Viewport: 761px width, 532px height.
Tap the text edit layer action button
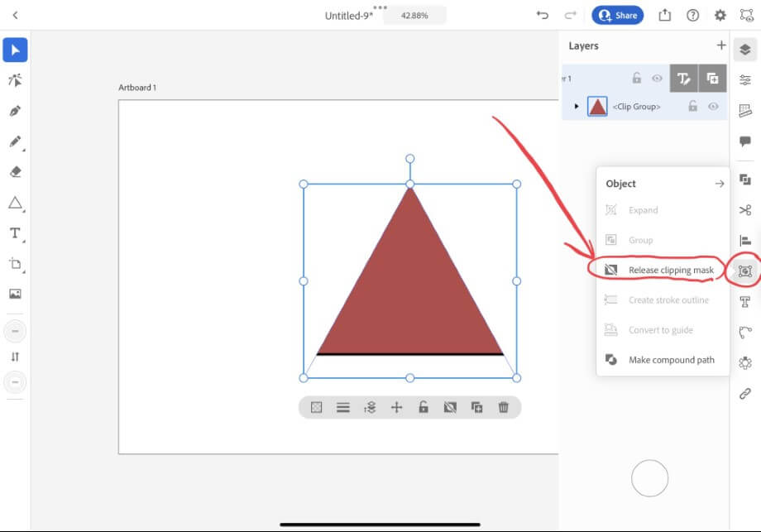tap(684, 78)
